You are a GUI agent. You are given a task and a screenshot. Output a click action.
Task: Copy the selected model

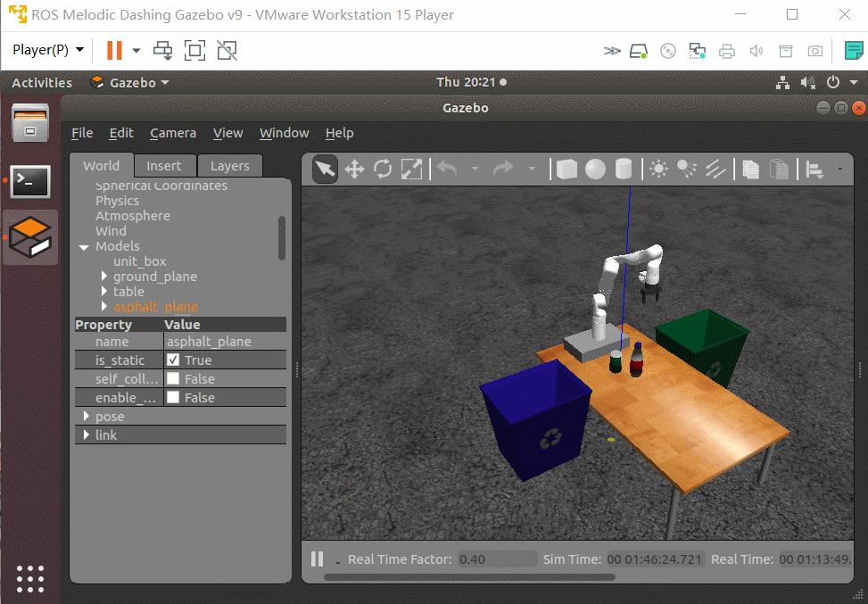(750, 169)
